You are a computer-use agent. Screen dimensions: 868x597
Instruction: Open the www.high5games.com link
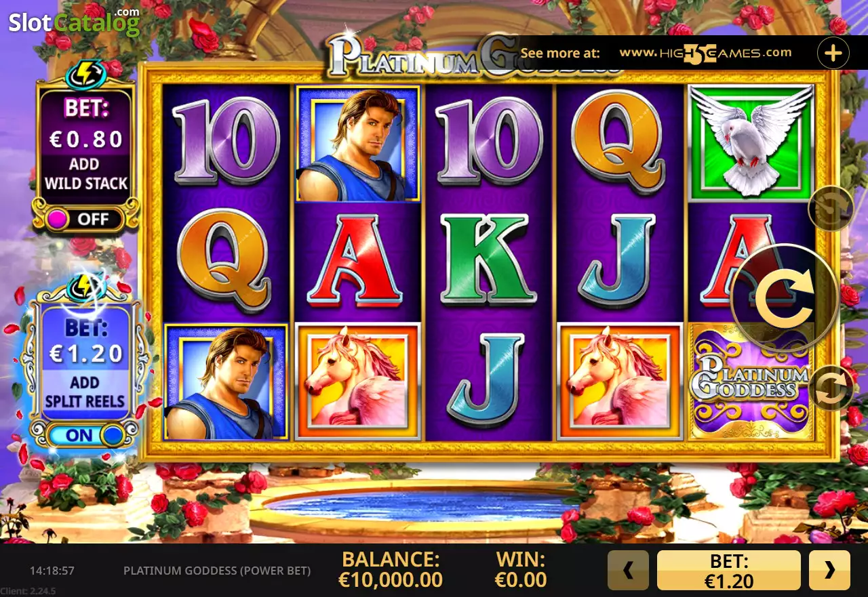pyautogui.click(x=705, y=53)
